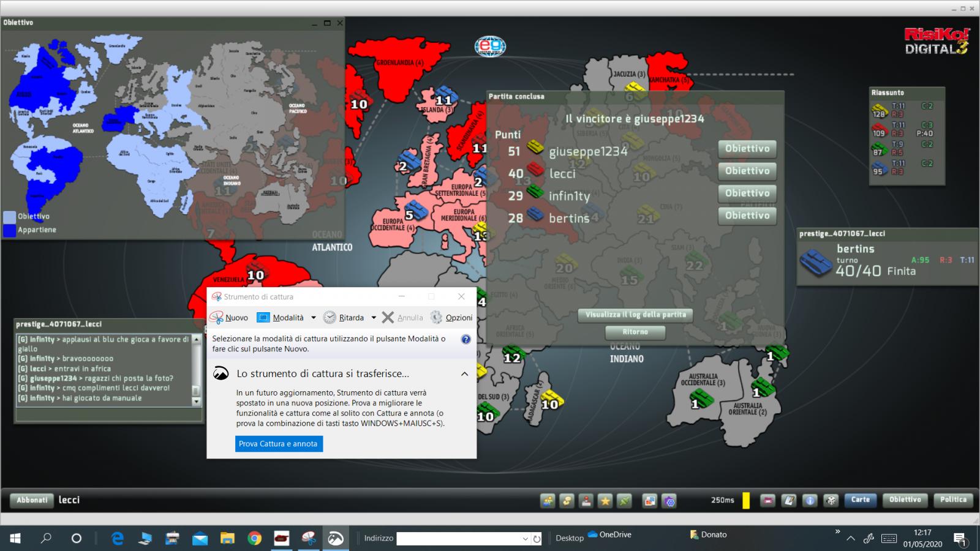Click Prova Cattura e annota button
The height and width of the screenshot is (551, 980).
click(x=279, y=444)
